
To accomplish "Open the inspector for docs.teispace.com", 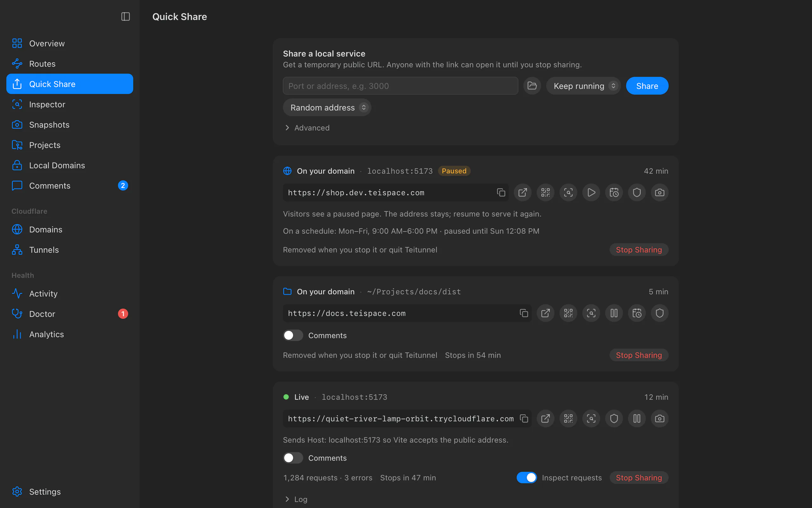I will [x=591, y=313].
